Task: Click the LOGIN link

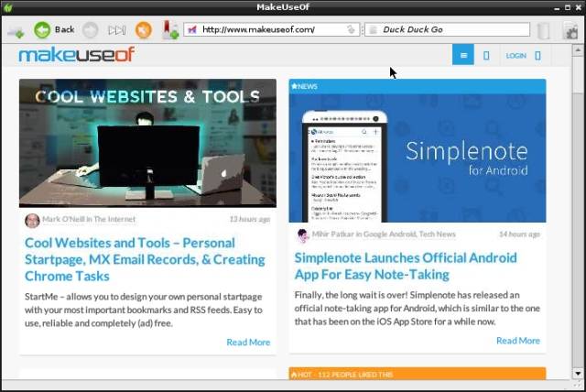Action: pyautogui.click(x=515, y=56)
